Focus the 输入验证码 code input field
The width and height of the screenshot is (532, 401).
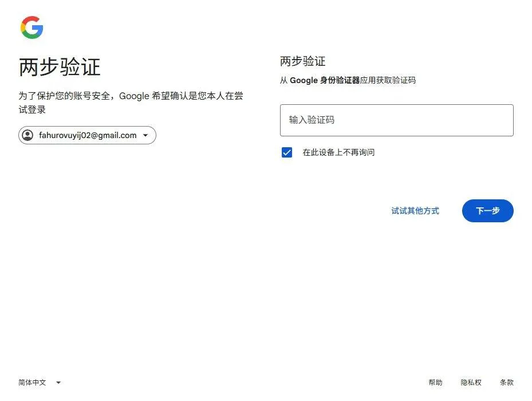397,120
